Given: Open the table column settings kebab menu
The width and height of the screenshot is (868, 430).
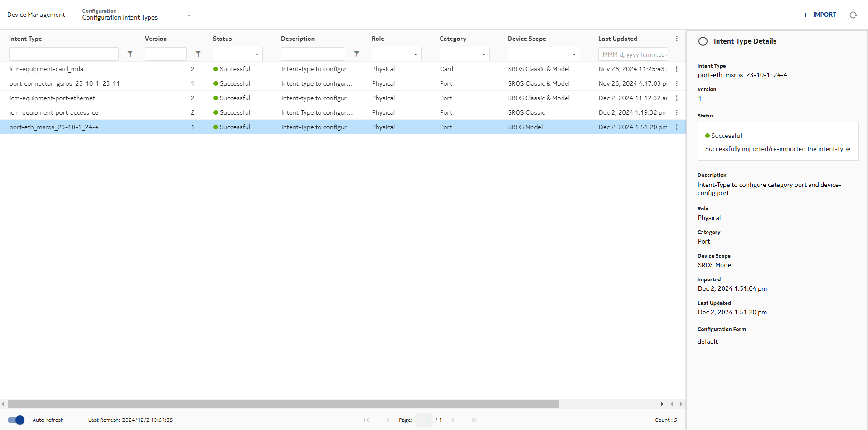Looking at the screenshot, I should (677, 39).
